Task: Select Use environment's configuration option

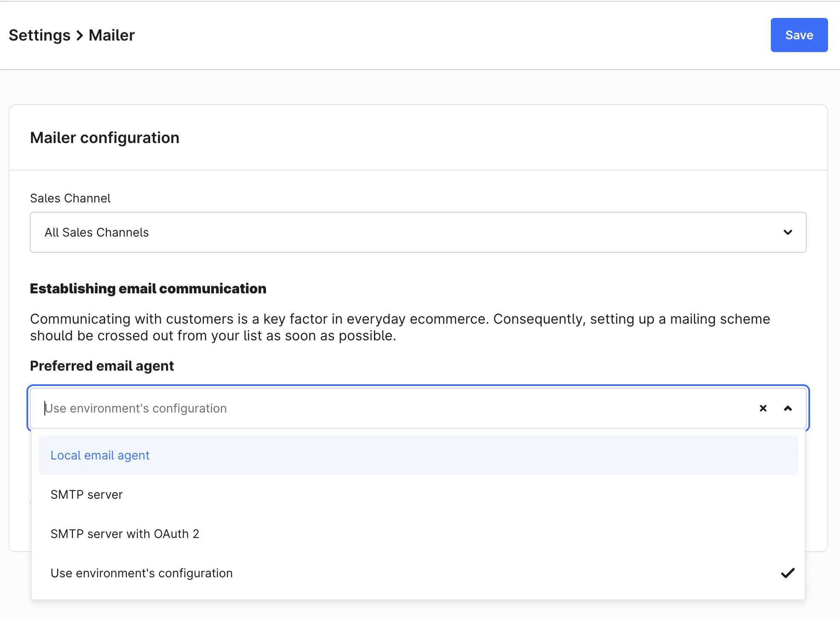Action: coord(141,573)
